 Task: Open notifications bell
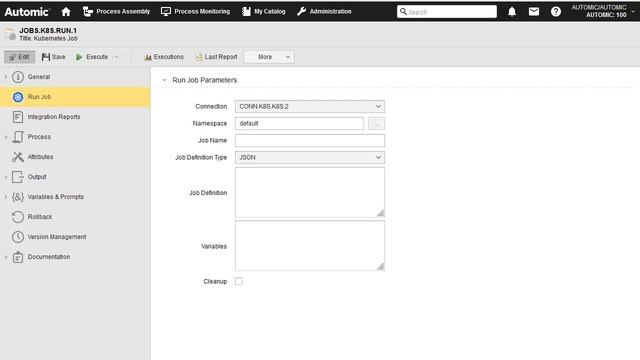point(512,12)
